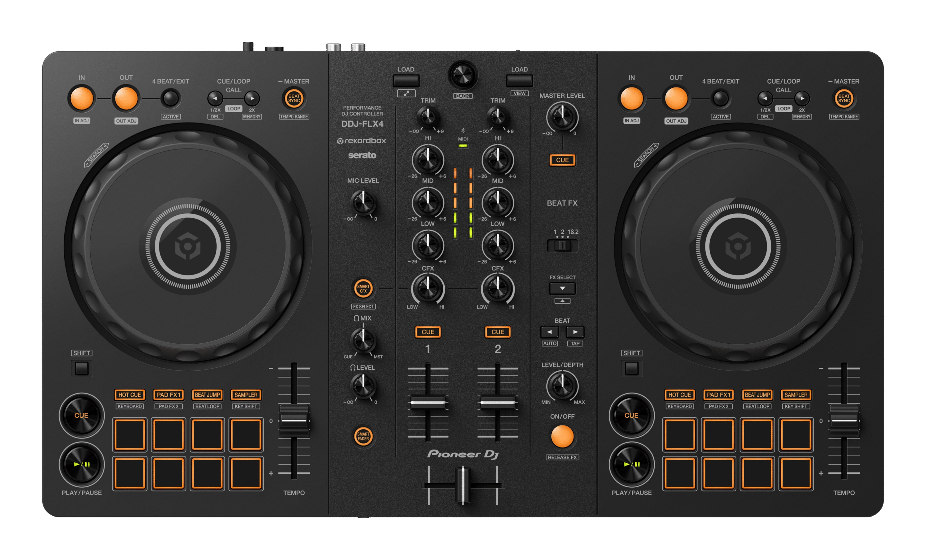Hit first top-row performance pad, left deck
The width and height of the screenshot is (926, 560).
(130, 435)
